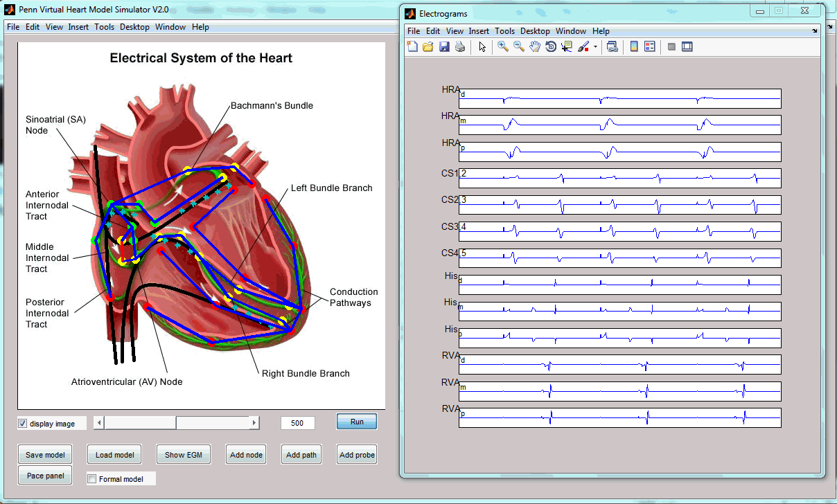
Task: Select the Rotate 3D tool
Action: 551,47
